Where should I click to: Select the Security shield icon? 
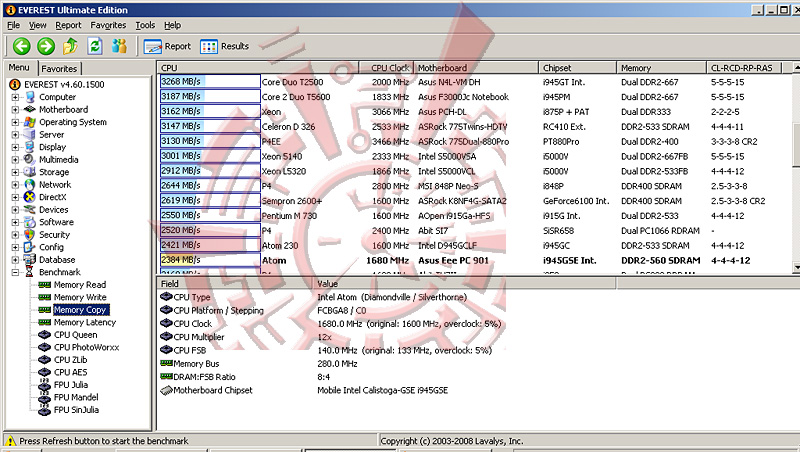30,235
